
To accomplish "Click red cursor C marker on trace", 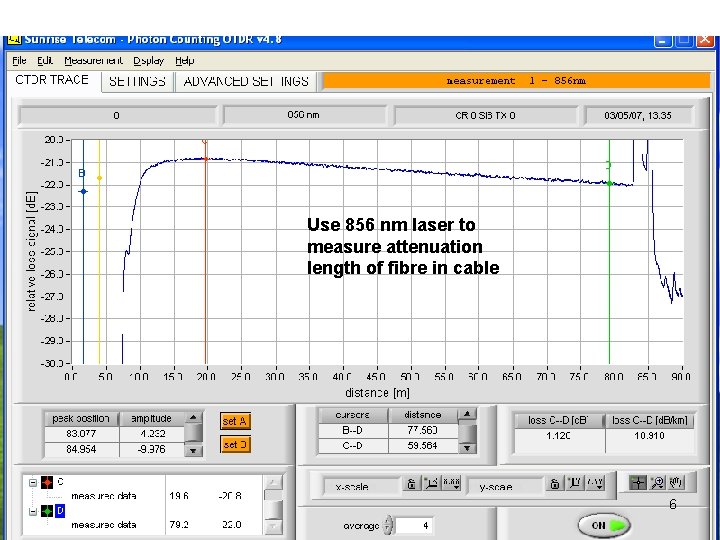I will click(x=206, y=159).
